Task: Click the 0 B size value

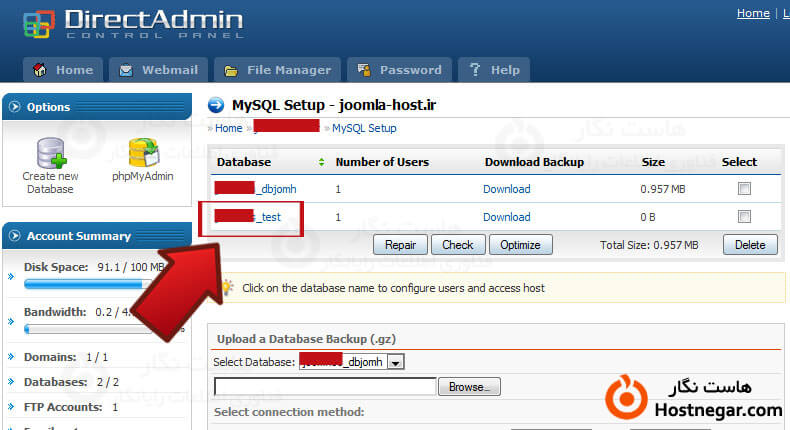Action: pos(648,217)
